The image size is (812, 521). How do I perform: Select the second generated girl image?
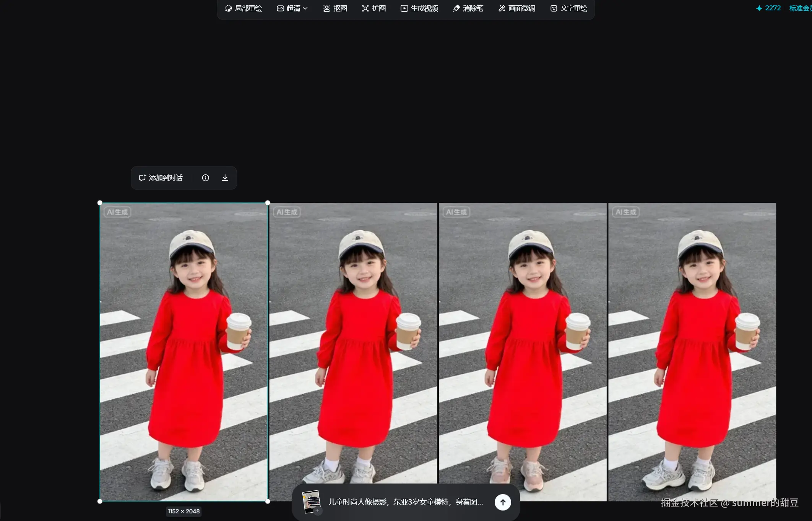coord(353,344)
